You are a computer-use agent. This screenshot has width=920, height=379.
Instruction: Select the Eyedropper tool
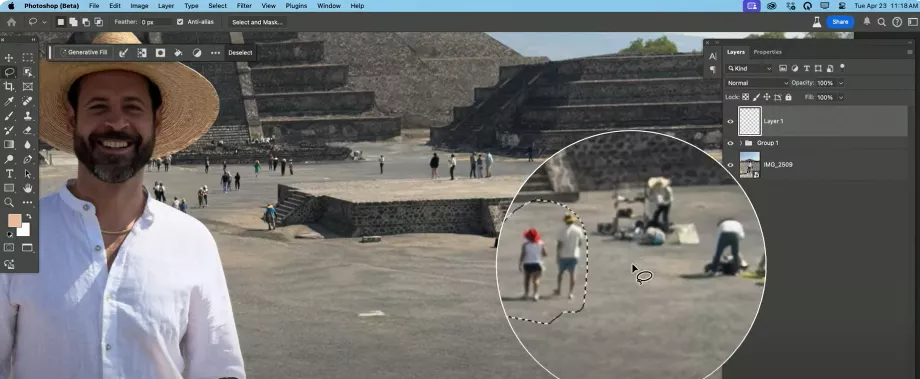(x=9, y=101)
